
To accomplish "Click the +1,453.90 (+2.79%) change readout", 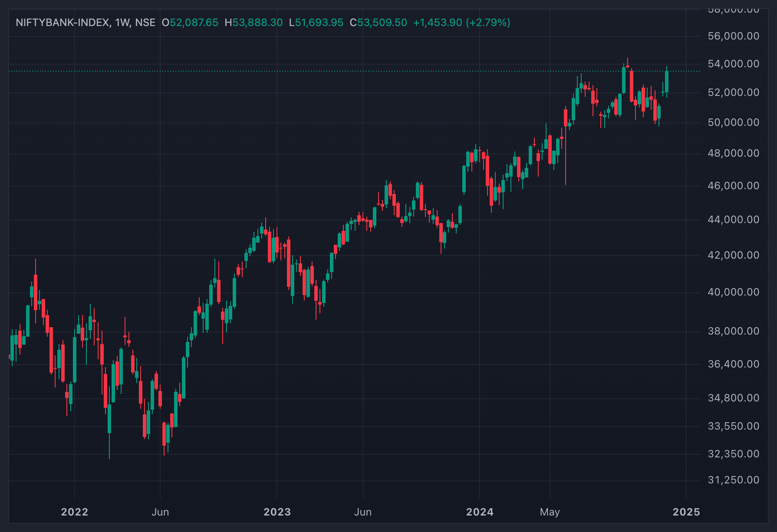I will [461, 23].
